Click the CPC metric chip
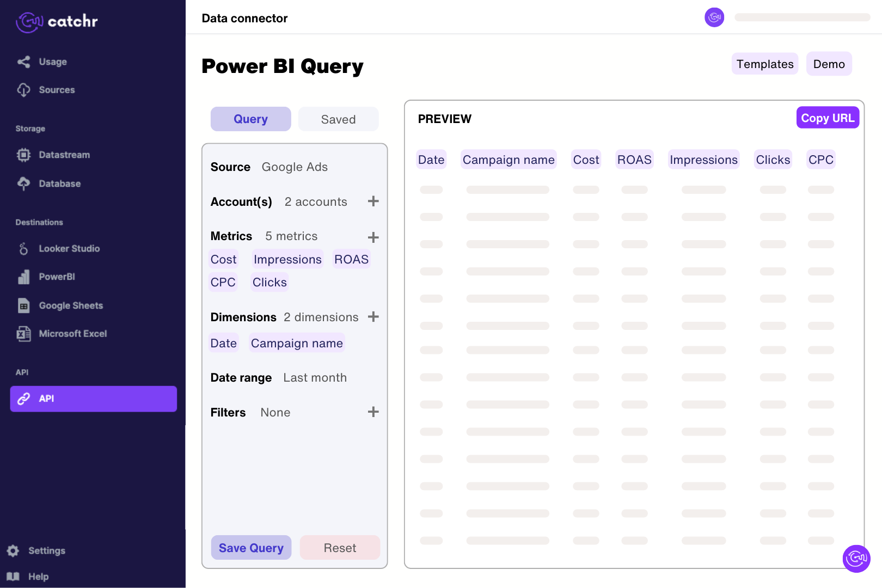The image size is (882, 588). tap(223, 282)
